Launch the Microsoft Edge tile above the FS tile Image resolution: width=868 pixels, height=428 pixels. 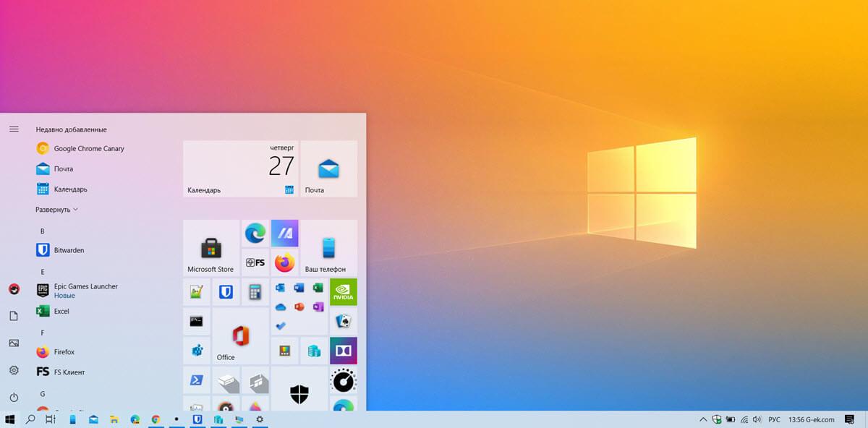click(x=255, y=234)
